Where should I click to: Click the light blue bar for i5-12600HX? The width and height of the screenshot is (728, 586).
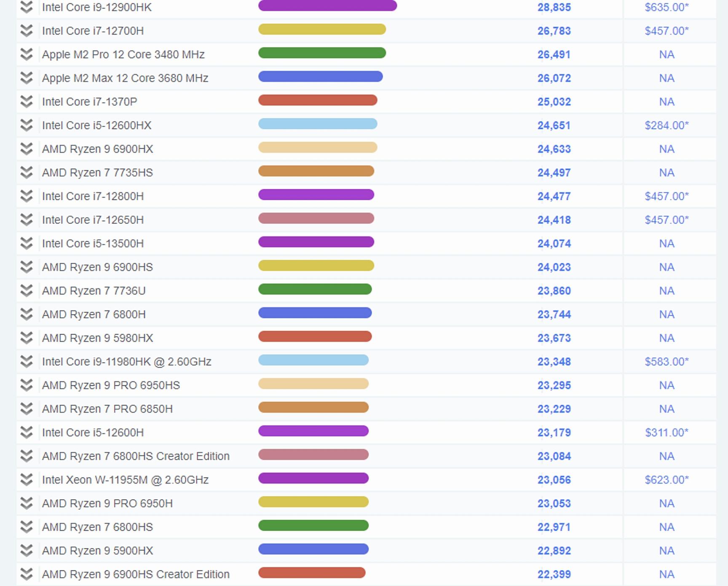pos(318,124)
